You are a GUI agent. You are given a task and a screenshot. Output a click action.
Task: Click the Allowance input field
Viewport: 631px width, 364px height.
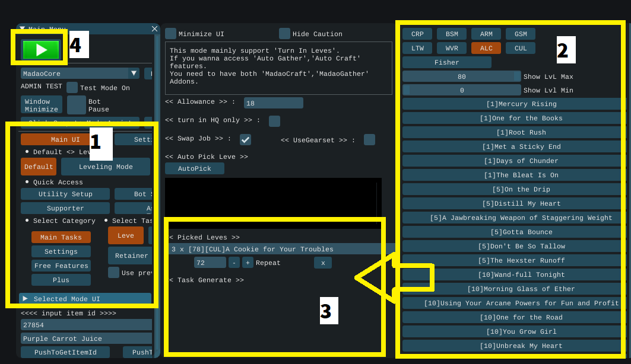273,103
